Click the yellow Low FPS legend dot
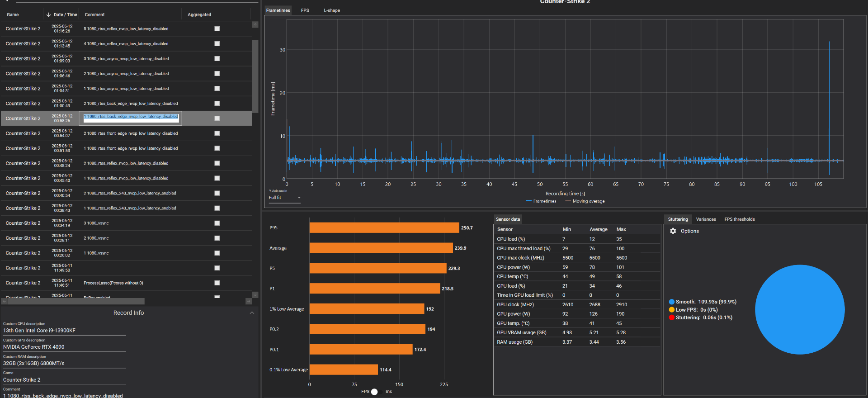This screenshot has width=868, height=398. click(671, 310)
